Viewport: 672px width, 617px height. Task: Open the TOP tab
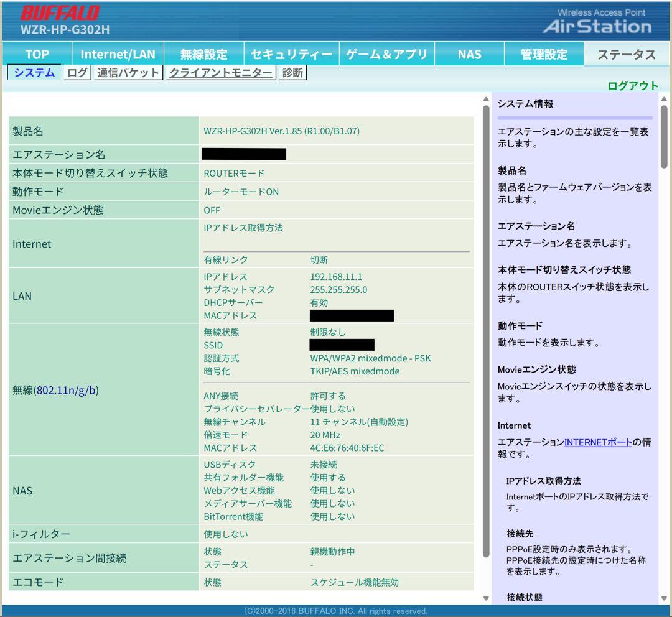tap(37, 54)
